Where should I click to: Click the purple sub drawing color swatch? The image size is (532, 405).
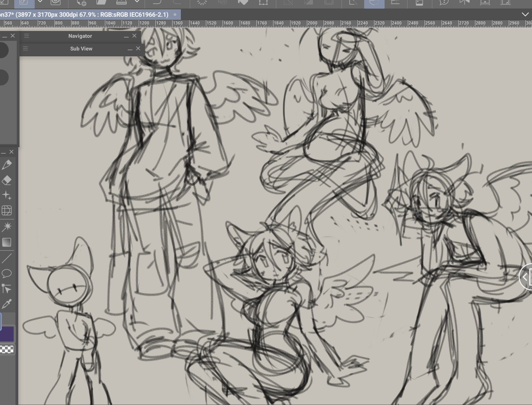pos(7,334)
